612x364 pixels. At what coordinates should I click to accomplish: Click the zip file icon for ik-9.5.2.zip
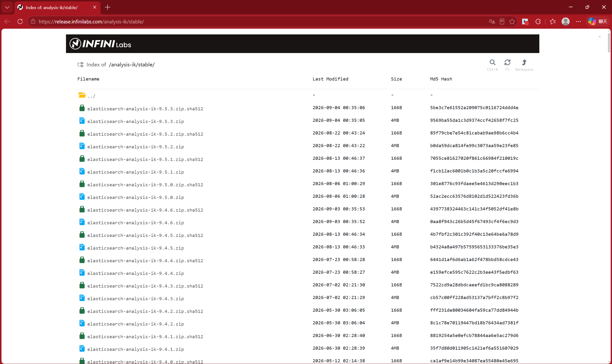click(82, 146)
